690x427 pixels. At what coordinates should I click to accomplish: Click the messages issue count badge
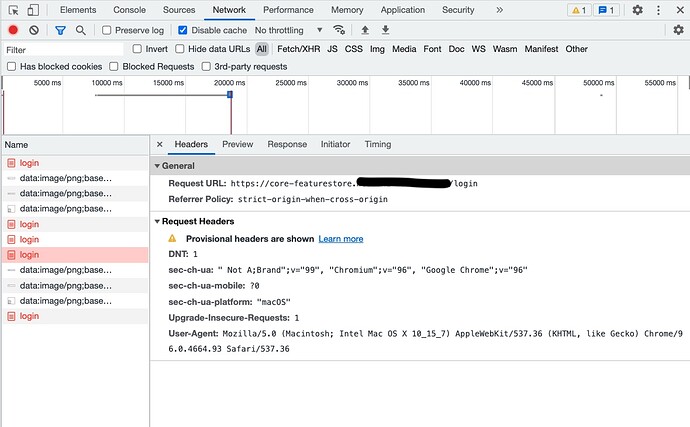pos(606,10)
